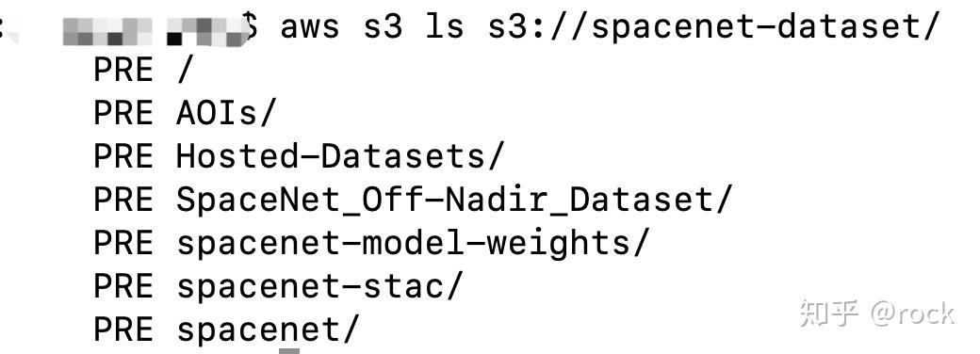Screen dimensions: 980x354
Task: Click PRE label beside SpaceNet_Off-Nadir_Dataset/
Action: (x=123, y=200)
